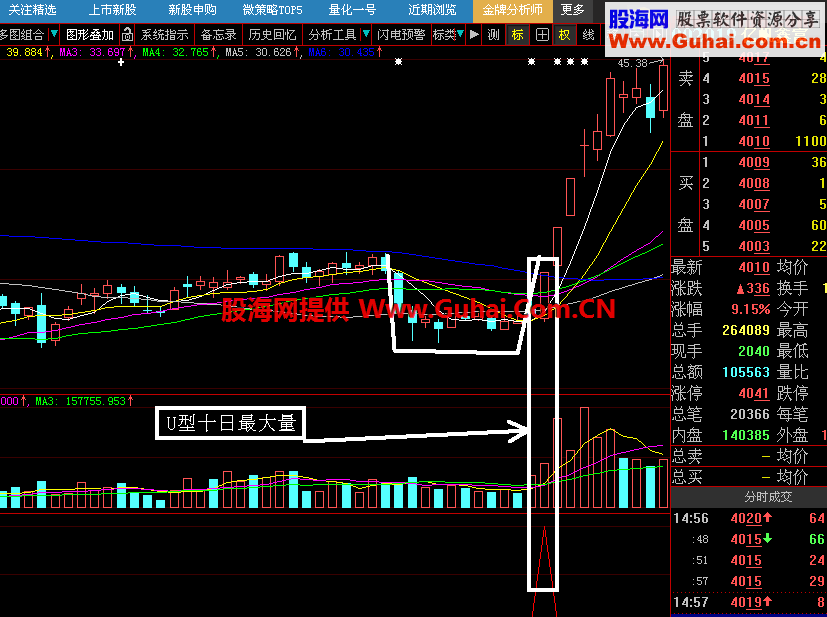Click the 线 line toolbar icon
This screenshot has height=617, width=827.
[589, 35]
